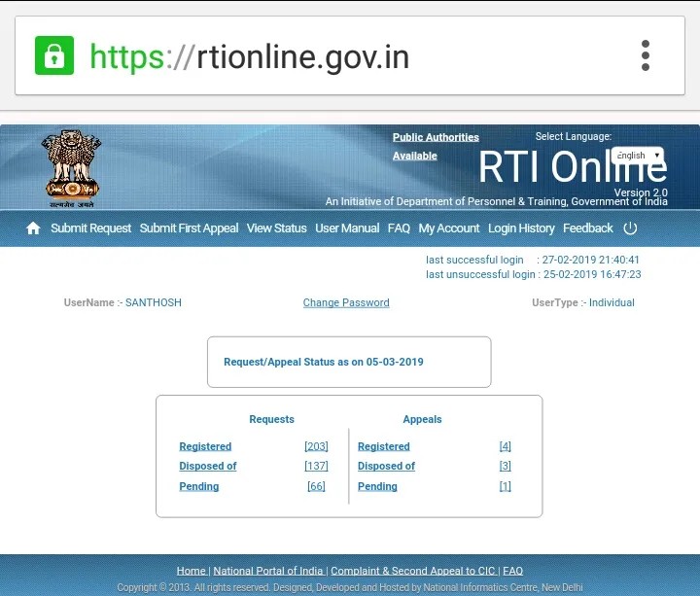Click the footer Home link
The width and height of the screenshot is (700, 596).
click(x=192, y=571)
